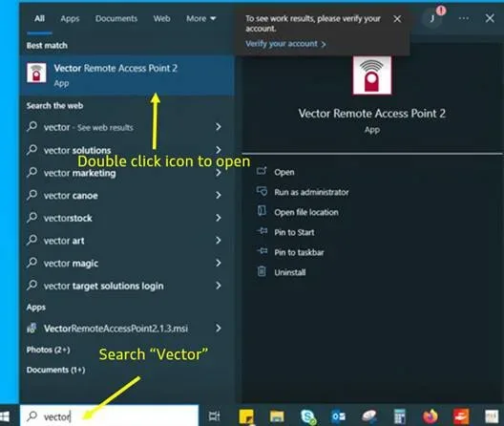Image resolution: width=504 pixels, height=426 pixels.
Task: Choose Uninstall for the app
Action: [290, 272]
